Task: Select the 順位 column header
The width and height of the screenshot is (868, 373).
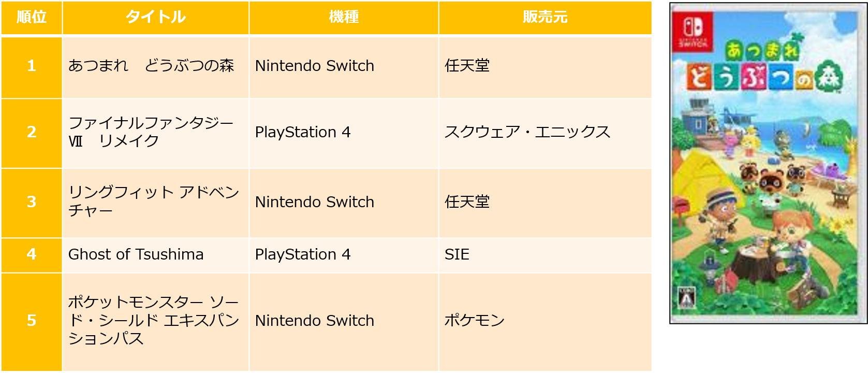Action: pyautogui.click(x=32, y=17)
